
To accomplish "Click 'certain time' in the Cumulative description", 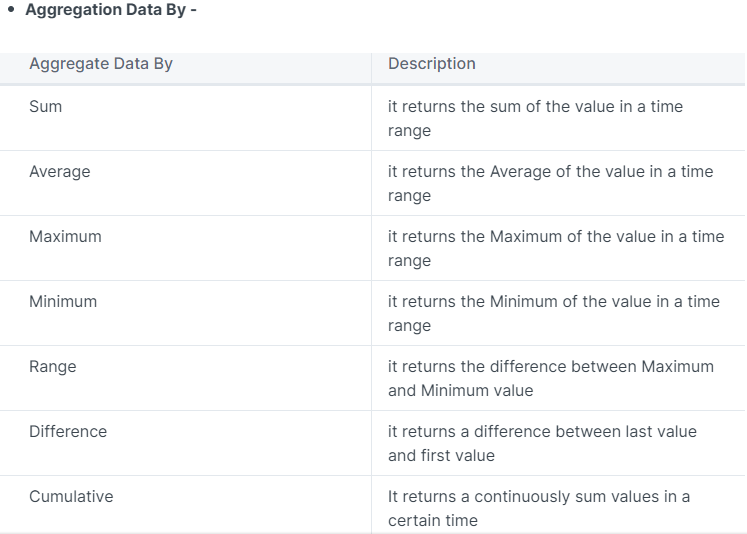I will pos(433,521).
